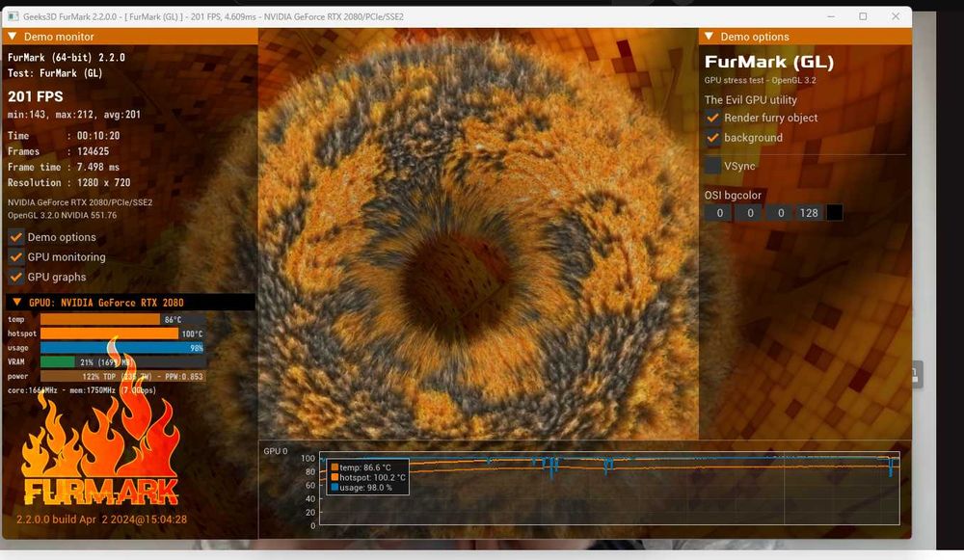Click the second OSI bgcolor value field
Image resolution: width=964 pixels, height=560 pixels.
click(x=750, y=213)
